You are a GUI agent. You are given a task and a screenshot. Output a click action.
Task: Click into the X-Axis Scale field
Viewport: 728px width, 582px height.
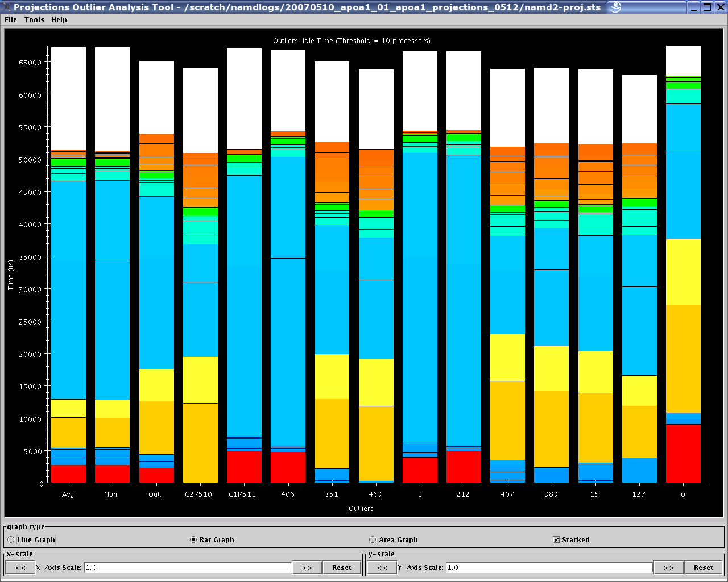(188, 567)
